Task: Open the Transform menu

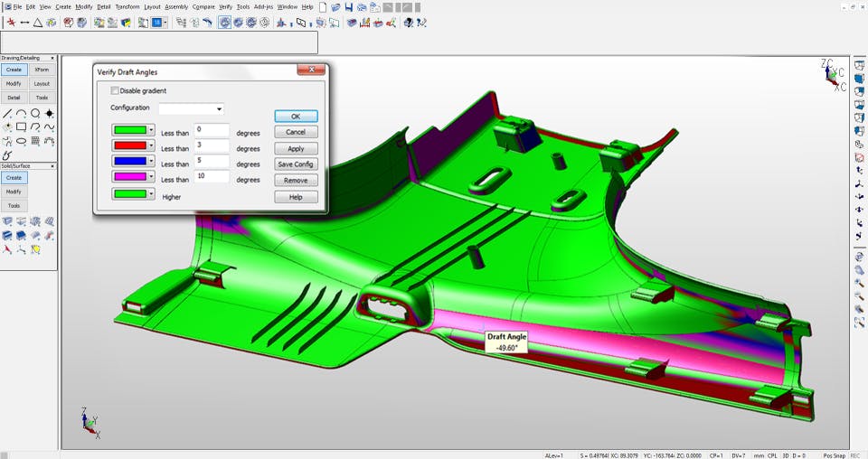Action: [127, 7]
